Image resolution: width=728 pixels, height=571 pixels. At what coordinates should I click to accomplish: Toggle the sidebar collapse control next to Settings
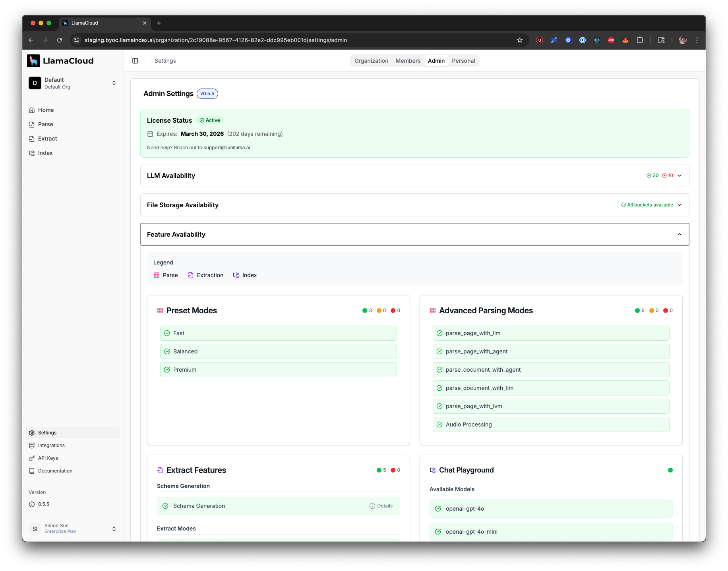point(135,60)
